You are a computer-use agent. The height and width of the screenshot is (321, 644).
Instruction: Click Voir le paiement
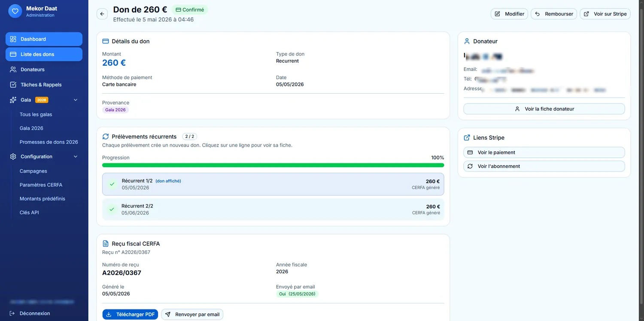point(544,153)
